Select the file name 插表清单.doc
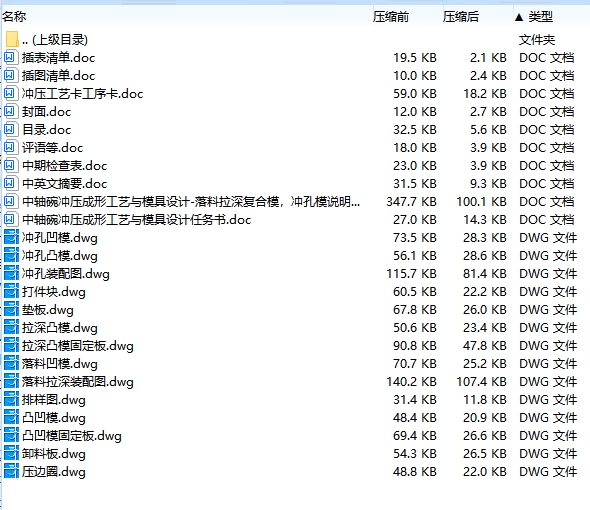Image resolution: width=590 pixels, height=510 pixels. click(x=58, y=58)
